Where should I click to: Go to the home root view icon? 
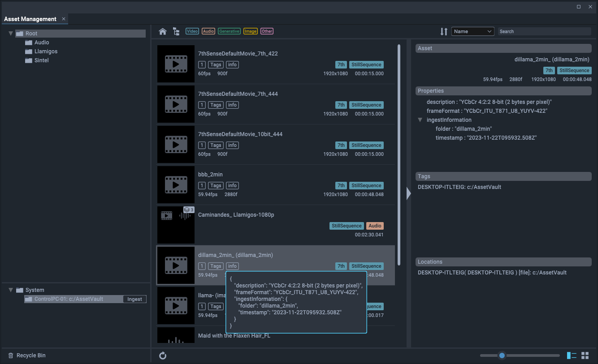(x=163, y=31)
